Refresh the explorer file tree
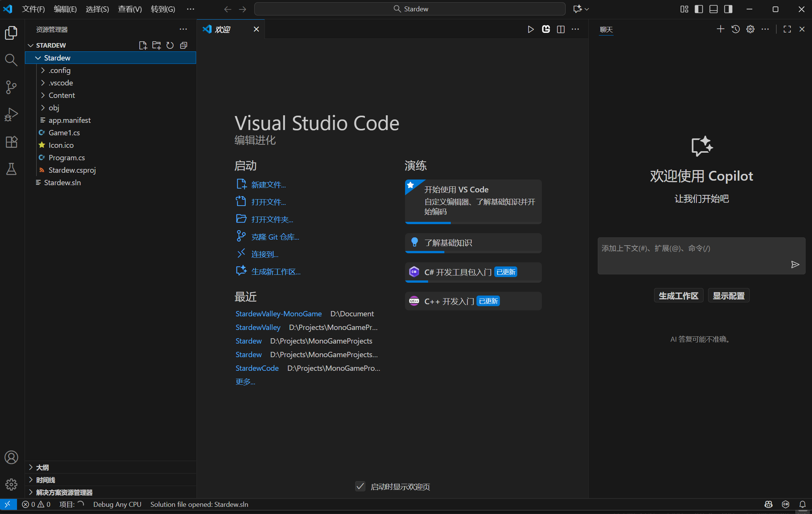812x514 pixels. point(170,45)
